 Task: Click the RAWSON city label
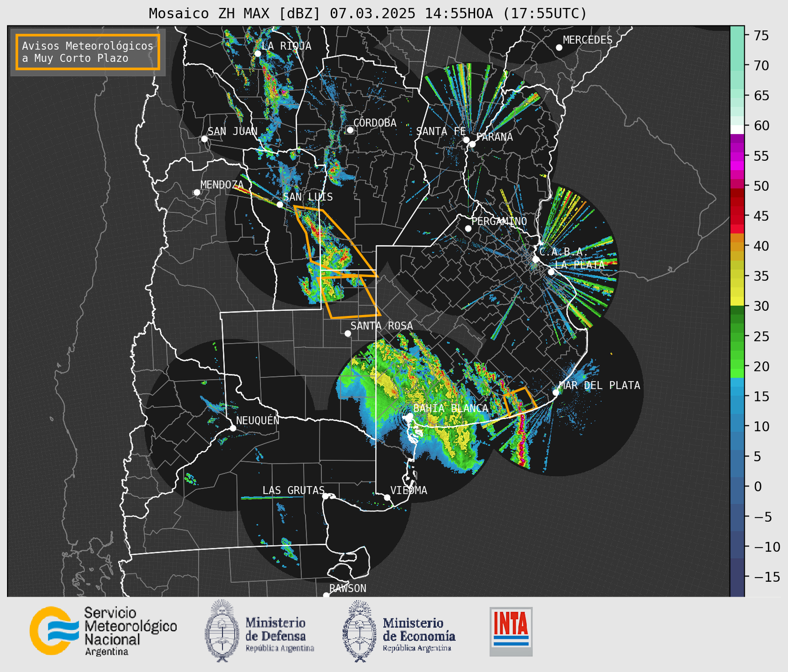[x=348, y=588]
